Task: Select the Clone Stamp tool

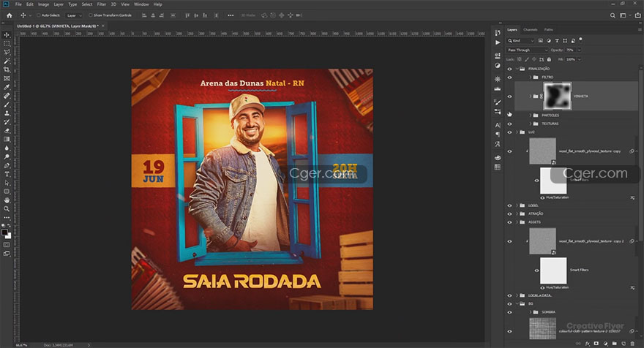Action: click(7, 113)
